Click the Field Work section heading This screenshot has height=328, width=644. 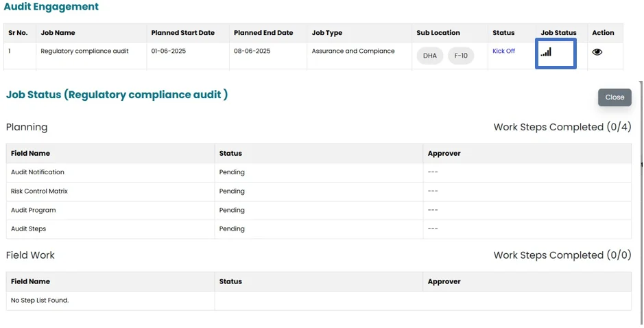pyautogui.click(x=30, y=255)
